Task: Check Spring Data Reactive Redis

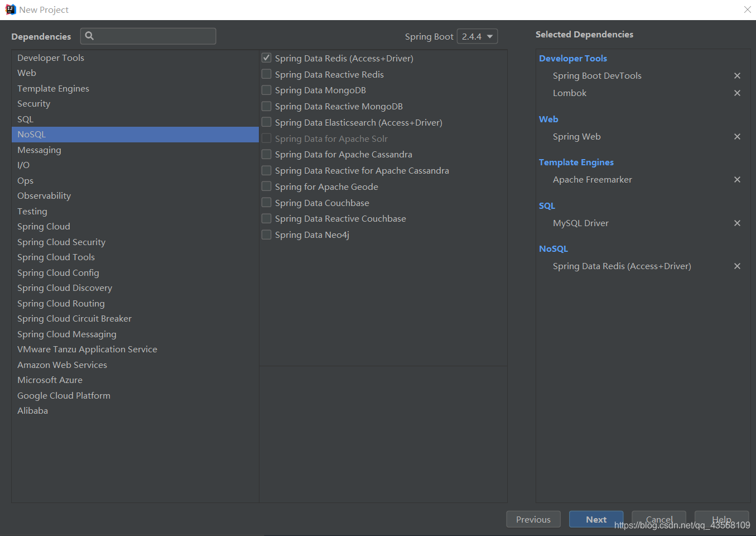Action: [x=267, y=74]
